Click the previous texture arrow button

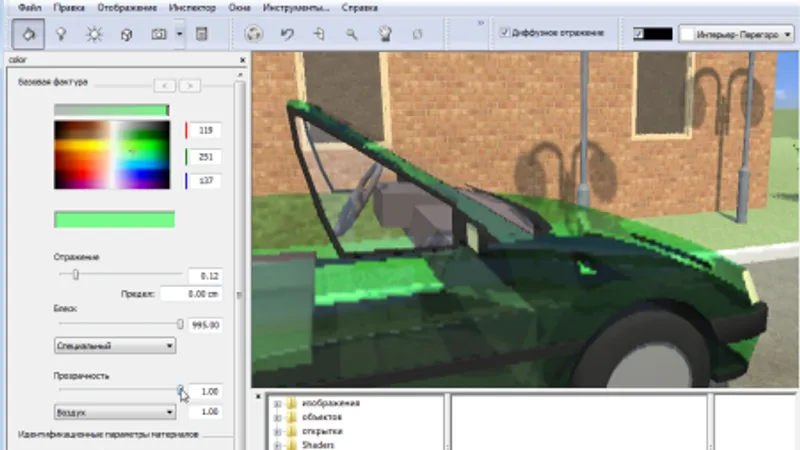pyautogui.click(x=165, y=86)
